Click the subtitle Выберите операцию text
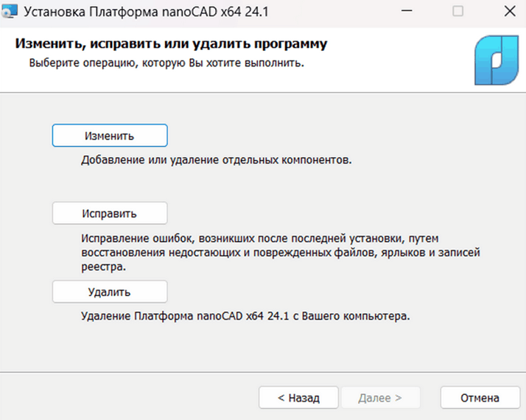 [x=166, y=63]
